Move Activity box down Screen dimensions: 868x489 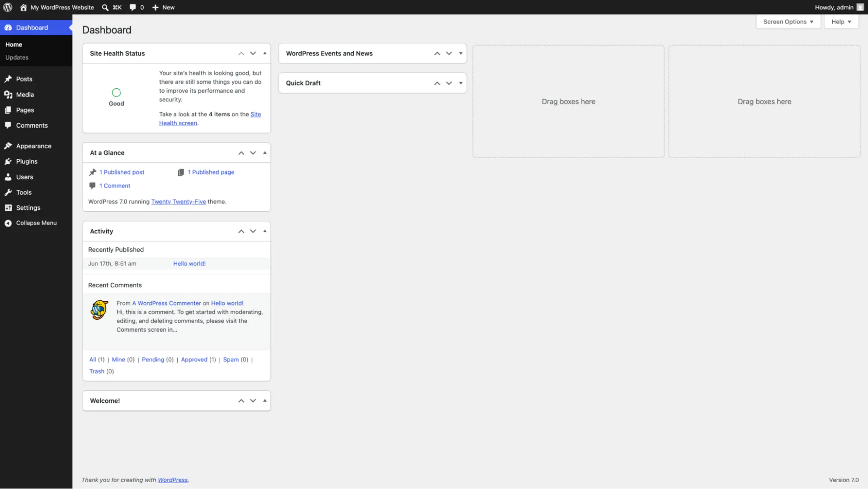point(253,231)
